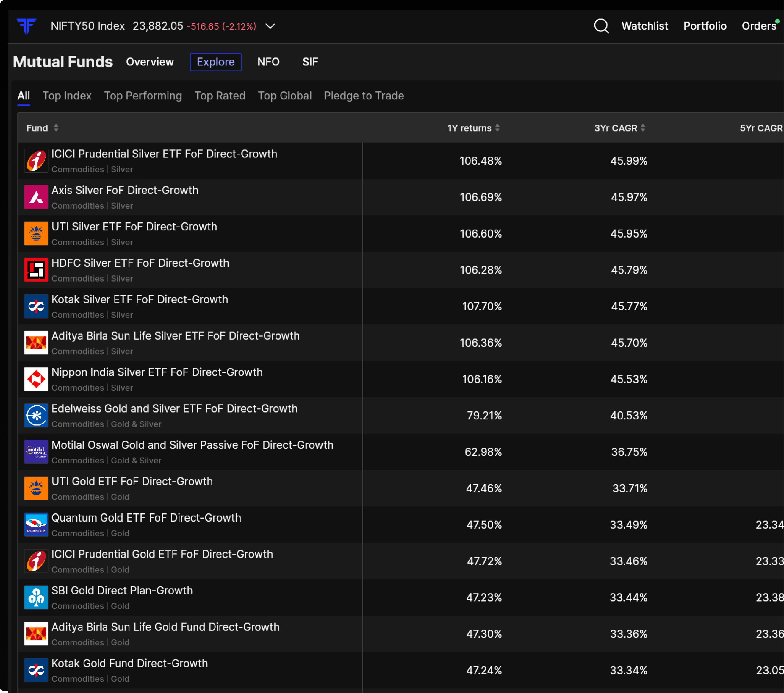784x693 pixels.
Task: Open the Orders page
Action: 759,26
